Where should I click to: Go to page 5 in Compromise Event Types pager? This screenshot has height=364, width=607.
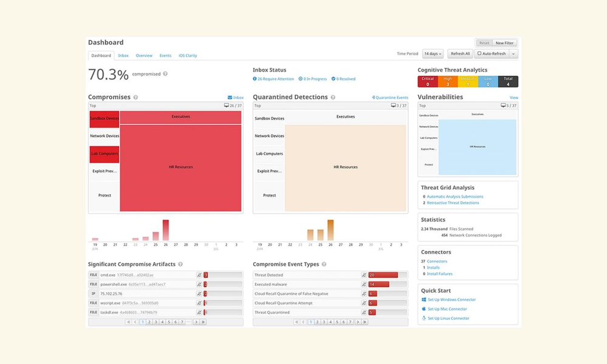337,322
